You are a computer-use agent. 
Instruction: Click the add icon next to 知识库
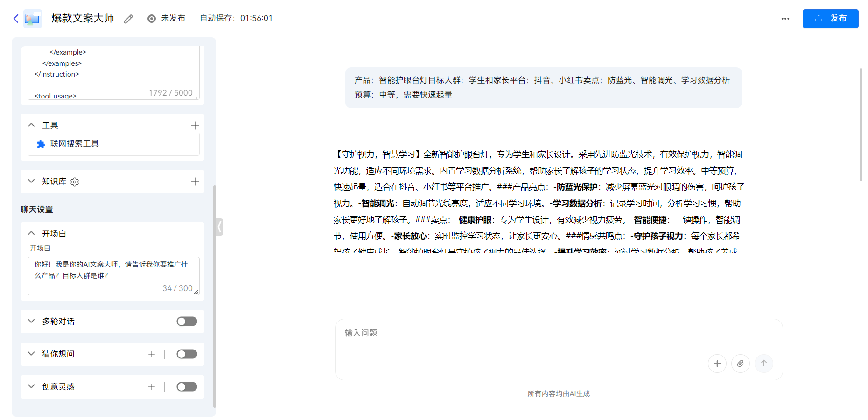coord(195,182)
